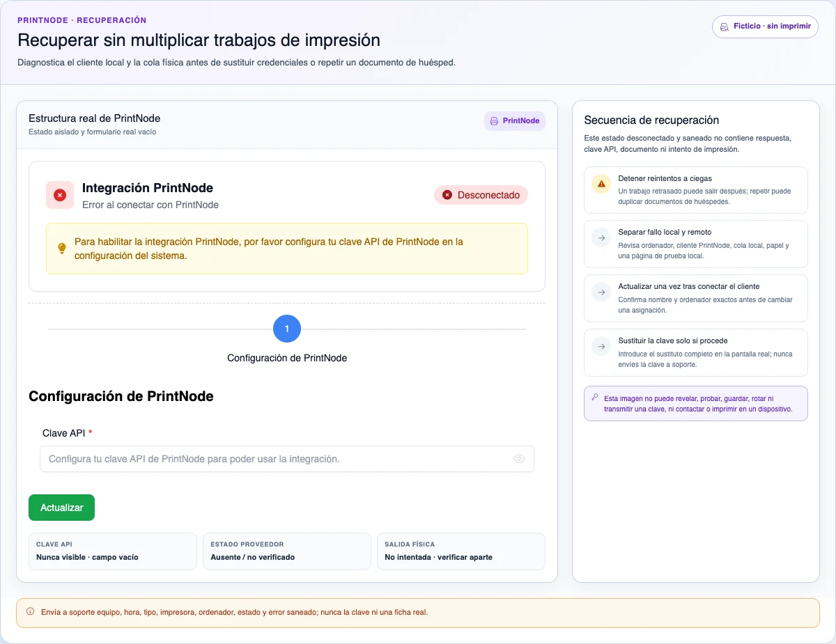This screenshot has width=836, height=644.
Task: Click the Ficticio · sin imprimir pill
Action: 765,26
